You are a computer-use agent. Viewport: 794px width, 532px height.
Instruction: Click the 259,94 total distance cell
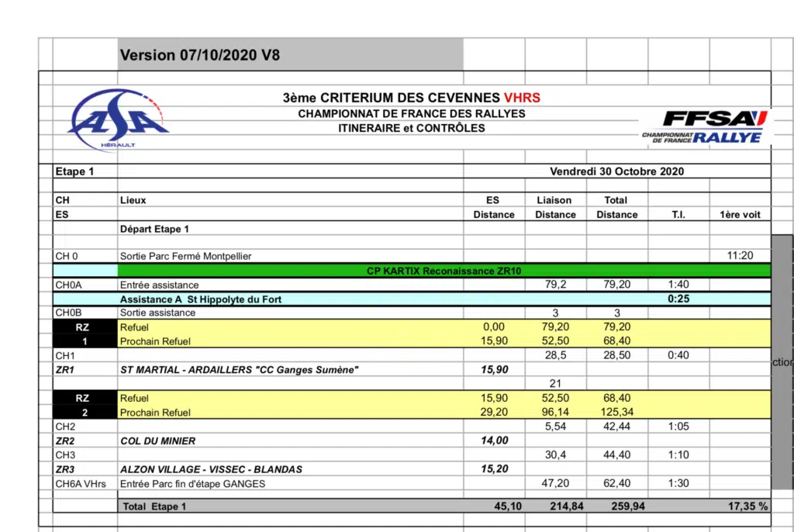[616, 506]
